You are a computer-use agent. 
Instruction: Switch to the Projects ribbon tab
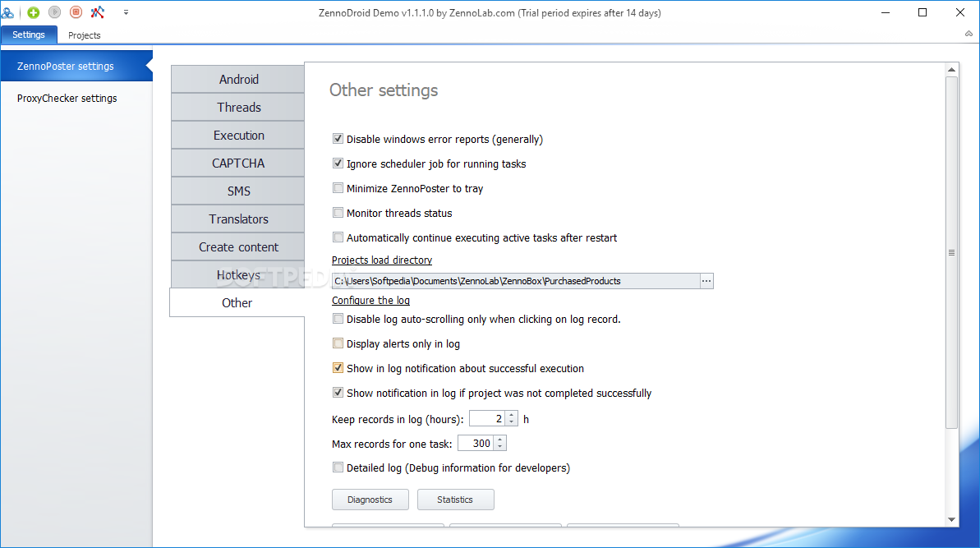point(85,35)
